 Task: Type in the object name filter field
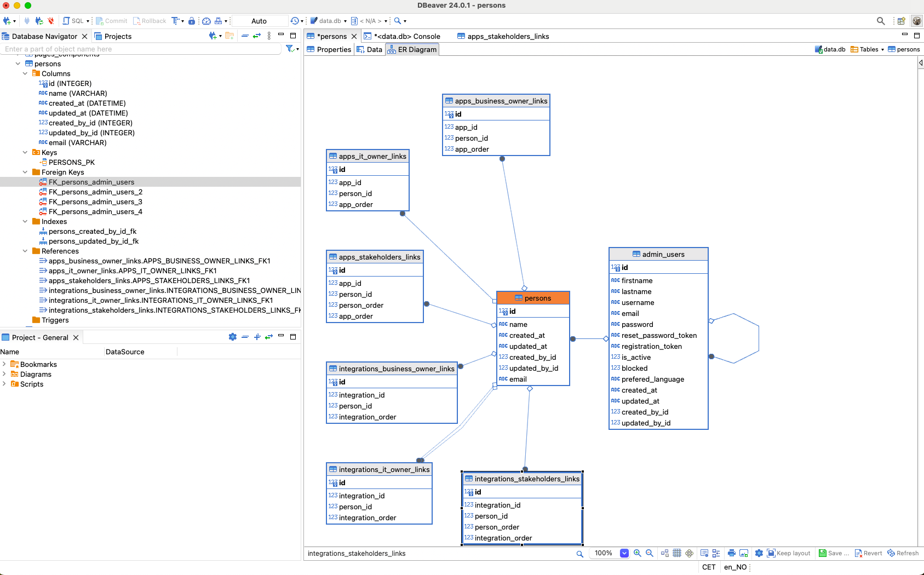click(x=137, y=49)
